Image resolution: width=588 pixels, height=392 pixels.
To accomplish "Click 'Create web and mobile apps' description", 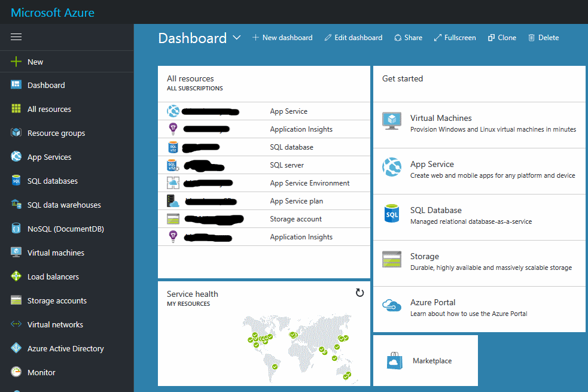I will (x=492, y=175).
